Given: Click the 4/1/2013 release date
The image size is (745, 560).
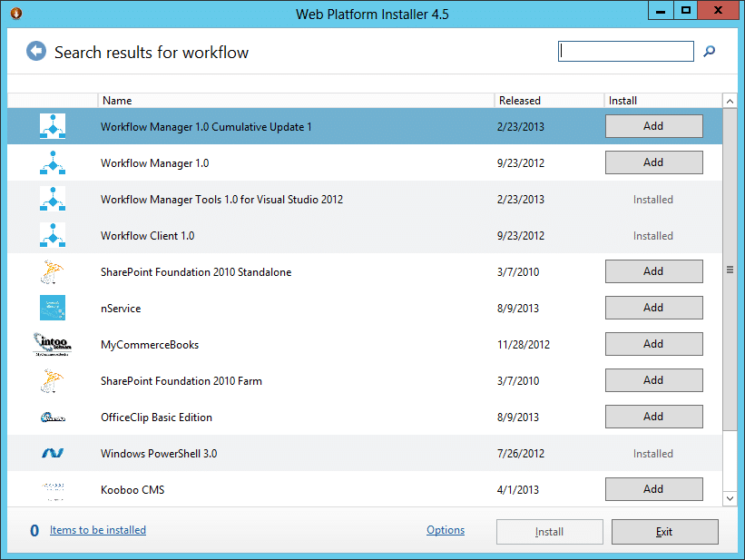Looking at the screenshot, I should pyautogui.click(x=518, y=489).
